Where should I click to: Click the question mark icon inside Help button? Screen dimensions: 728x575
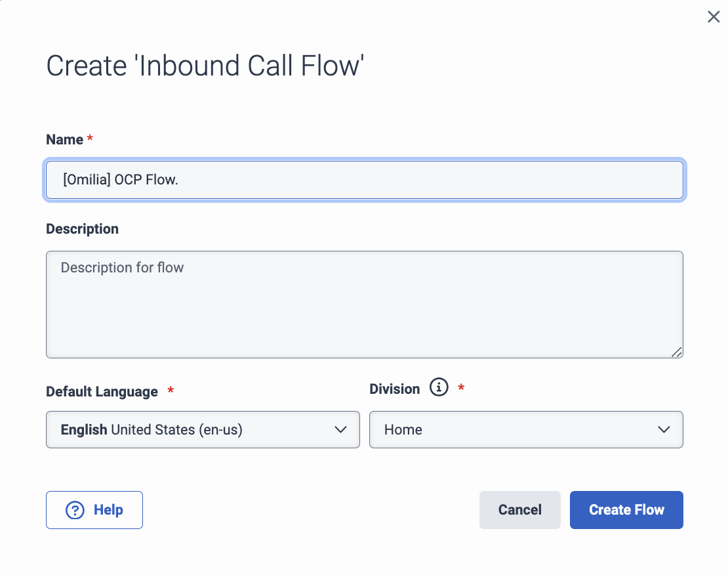[74, 509]
